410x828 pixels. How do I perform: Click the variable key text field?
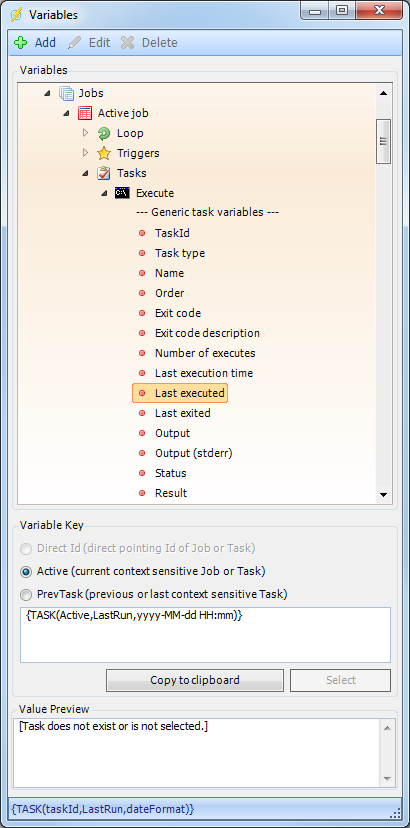click(206, 635)
